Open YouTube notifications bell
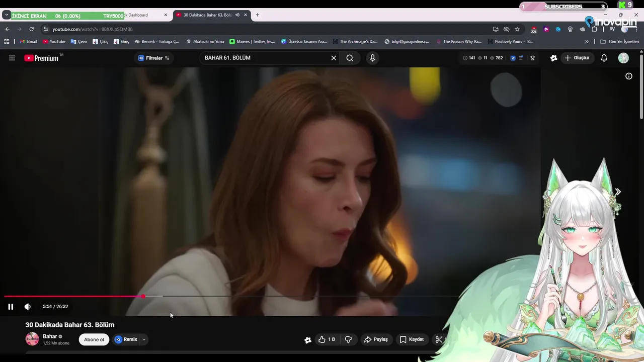The width and height of the screenshot is (644, 362). point(604,58)
